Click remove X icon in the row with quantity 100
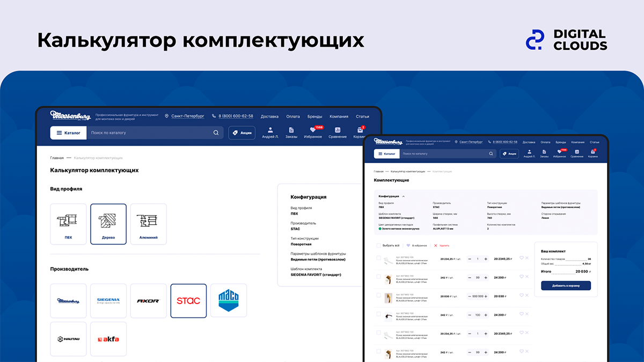Image resolution: width=644 pixels, height=362 pixels. pyautogui.click(x=527, y=314)
